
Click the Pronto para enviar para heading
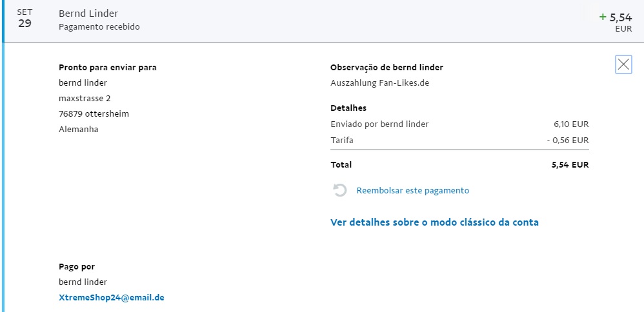107,67
